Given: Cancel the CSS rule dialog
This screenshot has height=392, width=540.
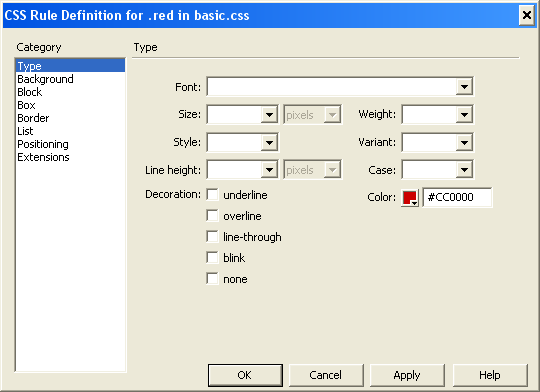Looking at the screenshot, I should (x=326, y=375).
